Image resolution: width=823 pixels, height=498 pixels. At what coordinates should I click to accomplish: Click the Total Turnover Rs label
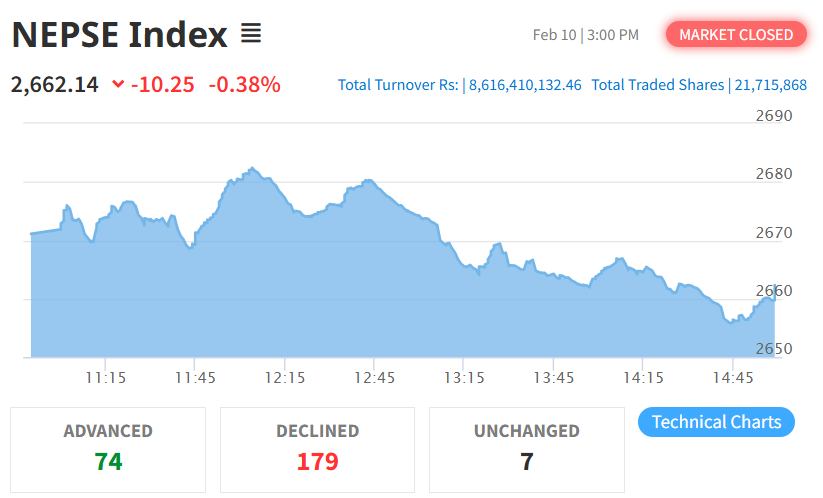click(x=400, y=85)
